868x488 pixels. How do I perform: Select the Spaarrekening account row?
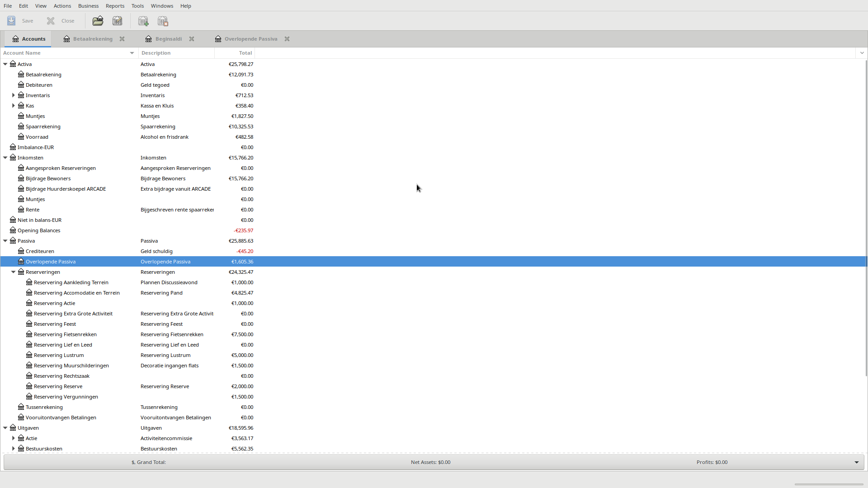[x=43, y=127]
